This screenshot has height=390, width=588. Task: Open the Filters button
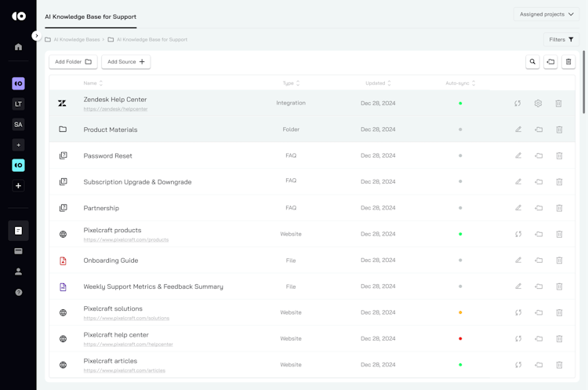(x=561, y=39)
